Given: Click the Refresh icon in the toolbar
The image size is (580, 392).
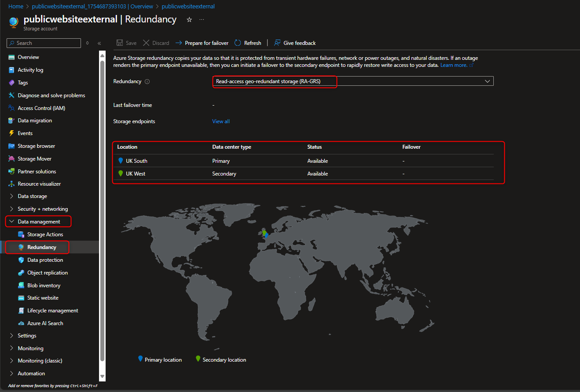Looking at the screenshot, I should pyautogui.click(x=238, y=43).
